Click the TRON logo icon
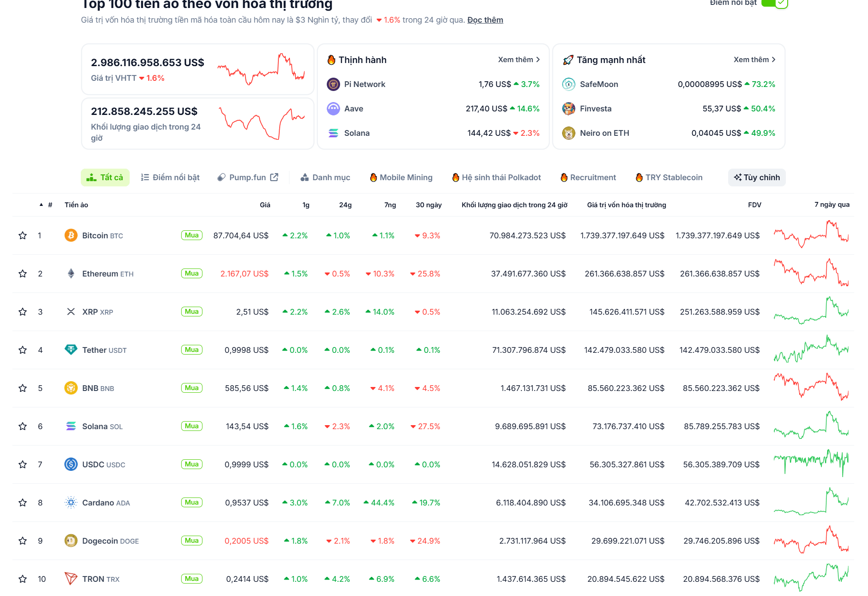The height and width of the screenshot is (596, 868). tap(71, 579)
